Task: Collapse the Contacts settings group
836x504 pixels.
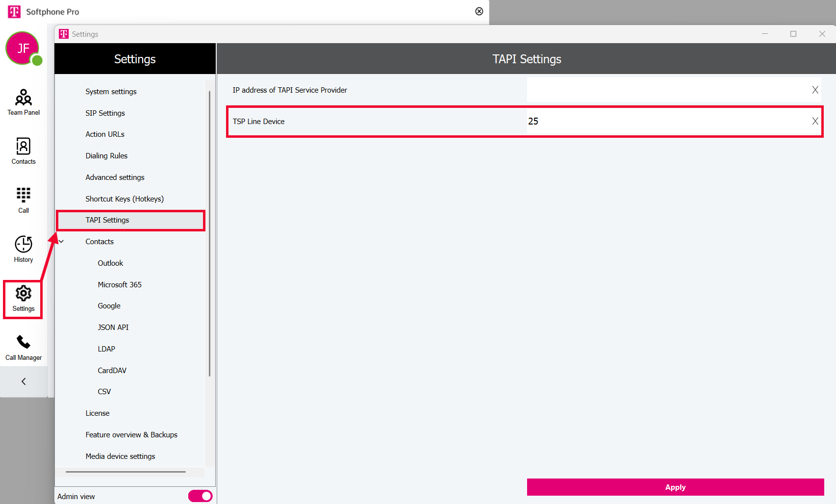Action: (x=62, y=242)
